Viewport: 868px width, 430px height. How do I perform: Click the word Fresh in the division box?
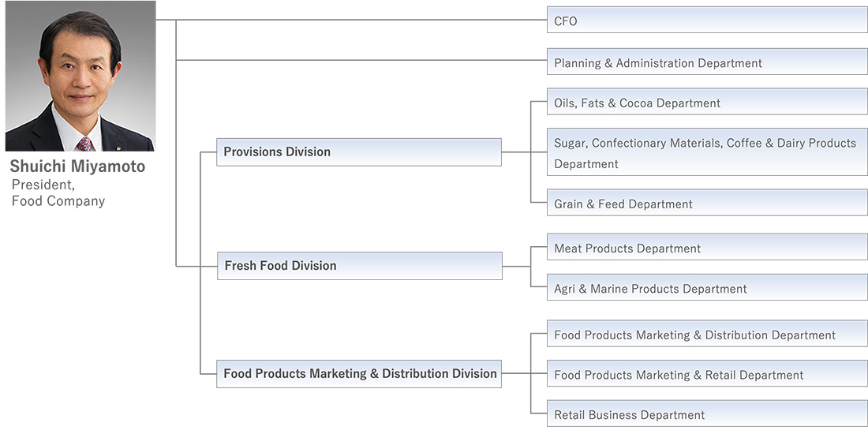[x=241, y=266]
